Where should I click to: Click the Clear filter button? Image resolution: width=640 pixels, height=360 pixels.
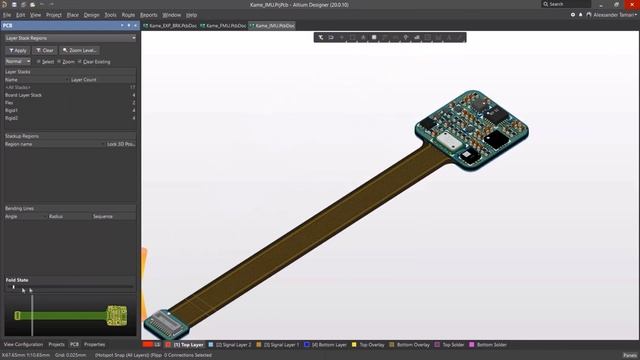[x=45, y=50]
